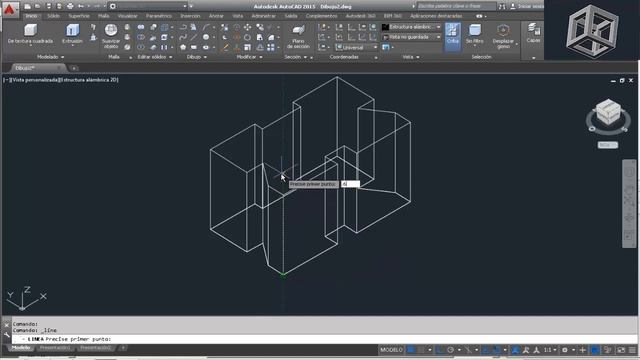Toggle snap mode in status bar

click(421, 350)
